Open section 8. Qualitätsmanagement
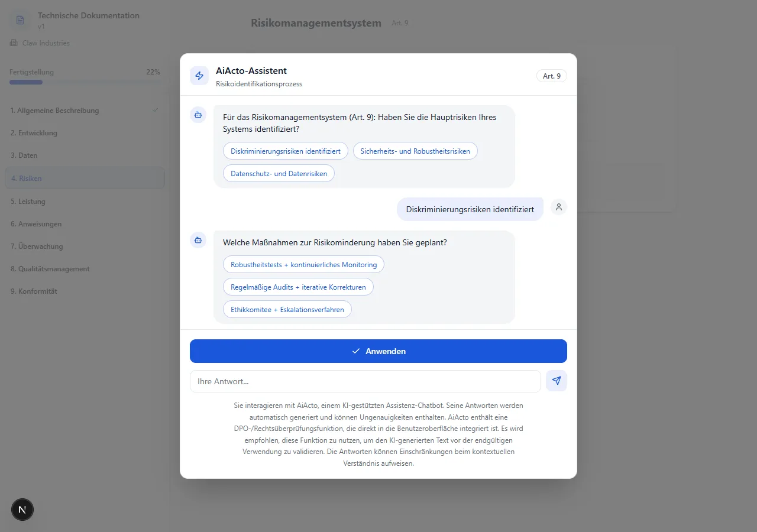The image size is (757, 532). pyautogui.click(x=50, y=269)
